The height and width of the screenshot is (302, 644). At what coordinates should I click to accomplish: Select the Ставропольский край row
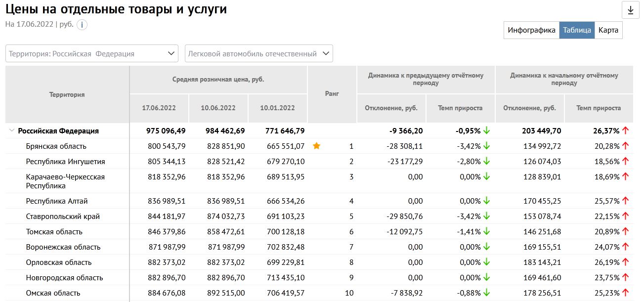click(x=63, y=216)
